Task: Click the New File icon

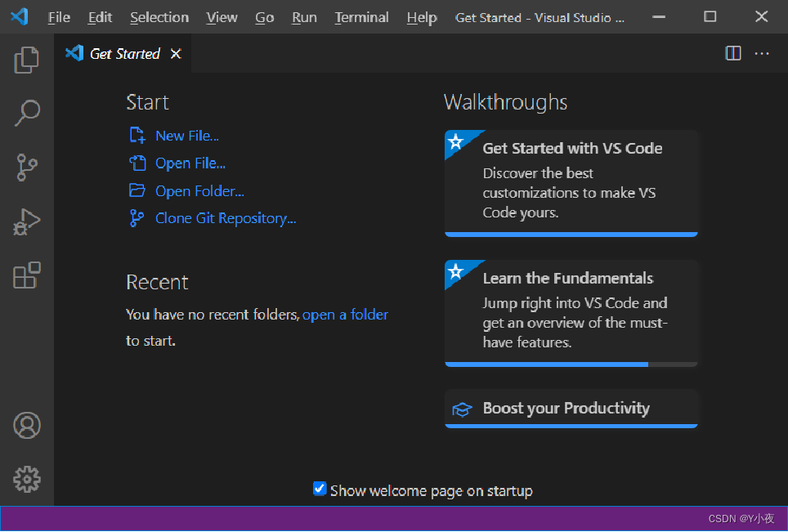Action: point(137,135)
